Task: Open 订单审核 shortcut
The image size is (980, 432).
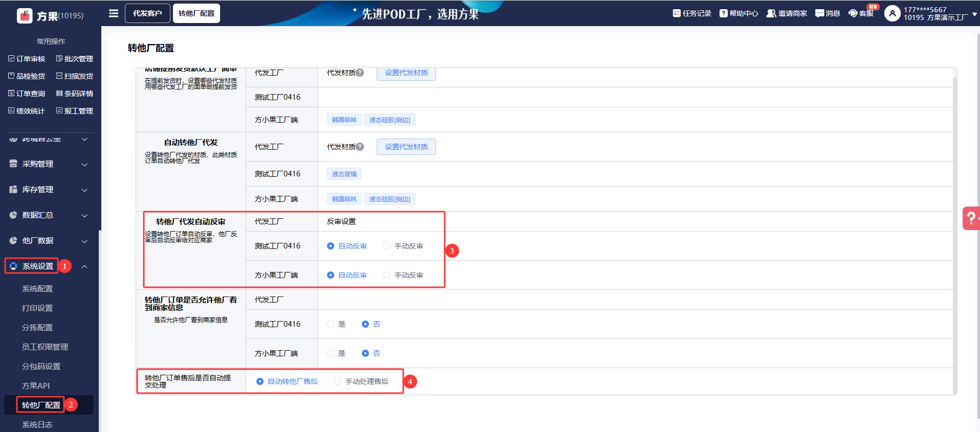Action: point(27,59)
